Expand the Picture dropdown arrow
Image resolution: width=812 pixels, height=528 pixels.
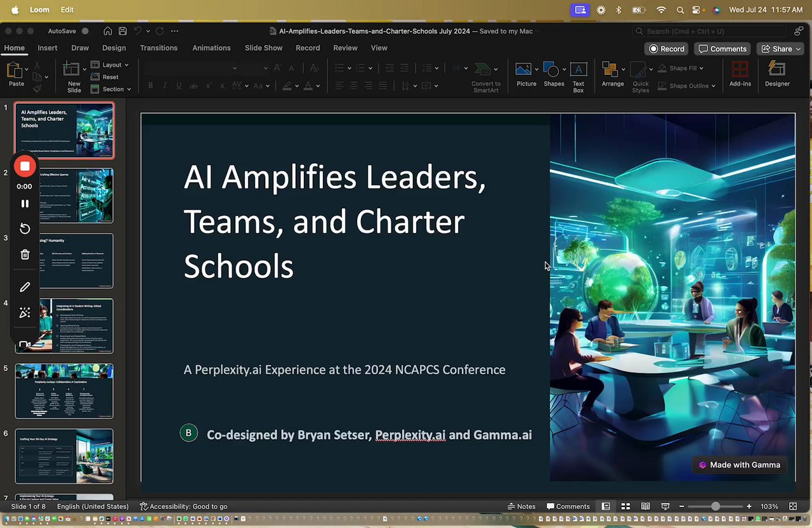tap(537, 69)
